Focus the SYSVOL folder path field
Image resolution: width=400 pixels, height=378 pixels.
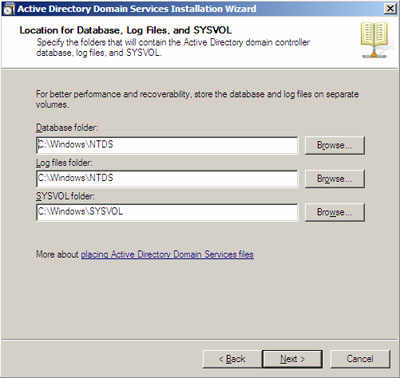click(x=167, y=212)
